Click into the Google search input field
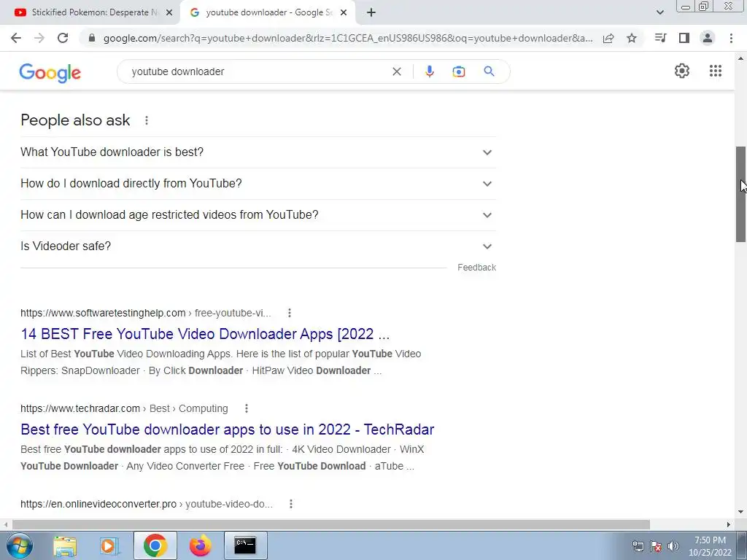747x560 pixels. (258, 71)
